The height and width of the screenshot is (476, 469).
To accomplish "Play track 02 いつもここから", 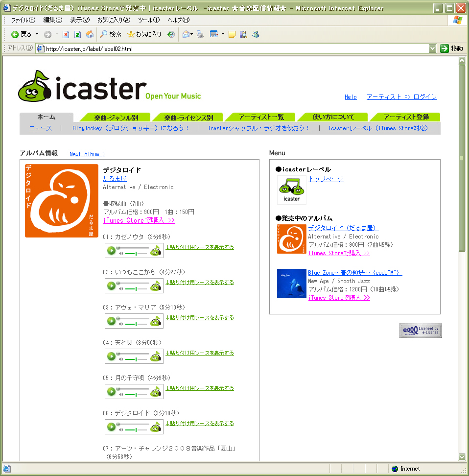I will click(112, 286).
